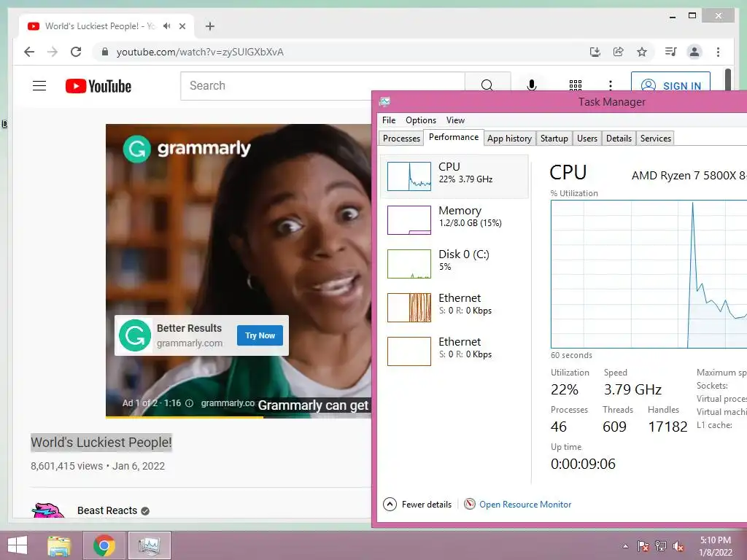Click the ad info icon on video
This screenshot has height=560, width=747.
coord(189,403)
